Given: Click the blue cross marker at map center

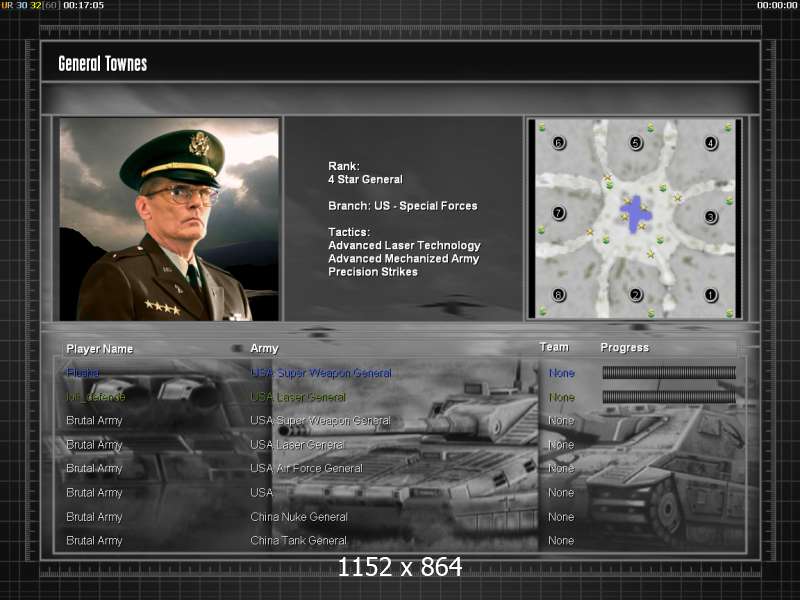Looking at the screenshot, I should click(634, 213).
